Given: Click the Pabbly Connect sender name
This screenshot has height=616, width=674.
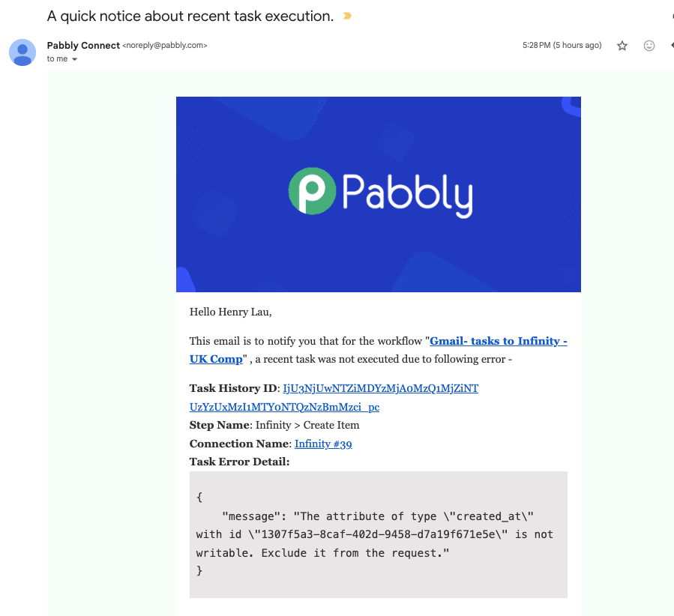Looking at the screenshot, I should (83, 46).
